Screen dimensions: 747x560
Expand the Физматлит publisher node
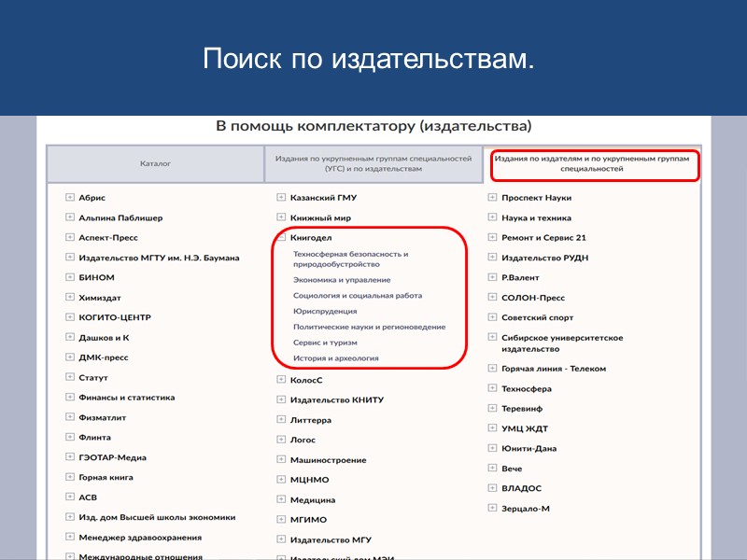tap(70, 417)
